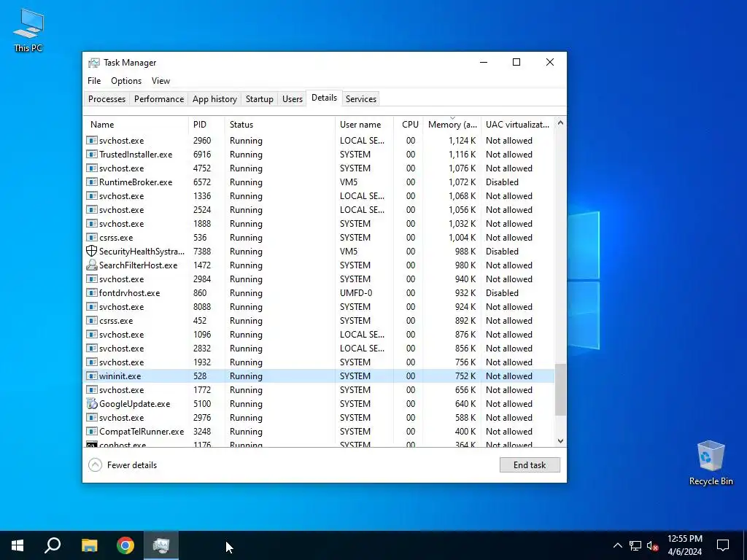This screenshot has height=560, width=747.
Task: Click the SearchFilterHost.exe magnifier icon
Action: click(91, 265)
